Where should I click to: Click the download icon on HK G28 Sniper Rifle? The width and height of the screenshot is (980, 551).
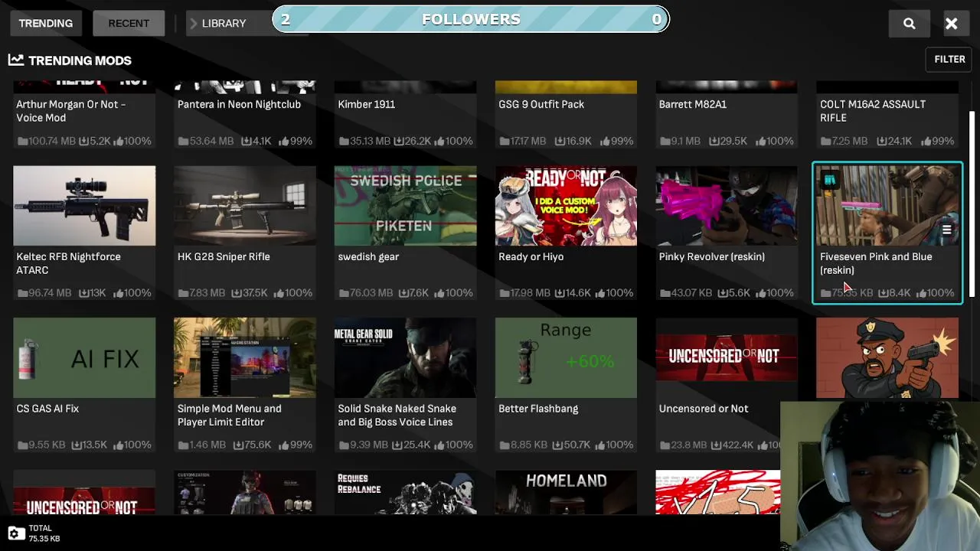(237, 293)
